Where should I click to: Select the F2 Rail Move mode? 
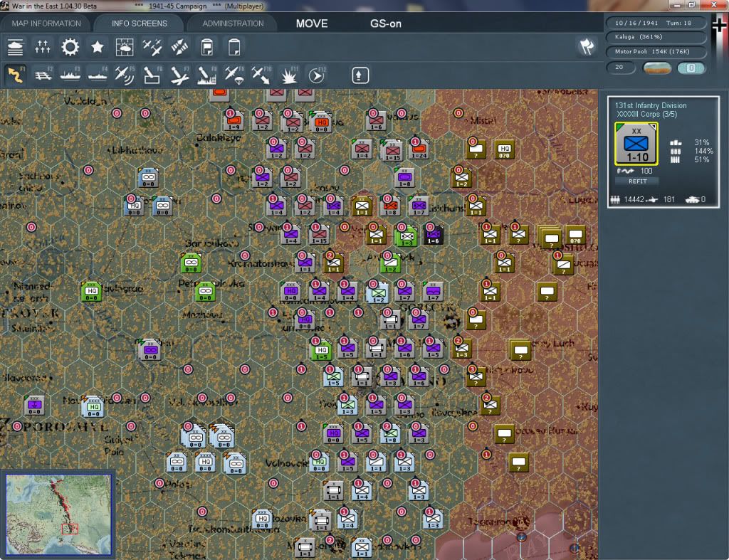[x=43, y=75]
